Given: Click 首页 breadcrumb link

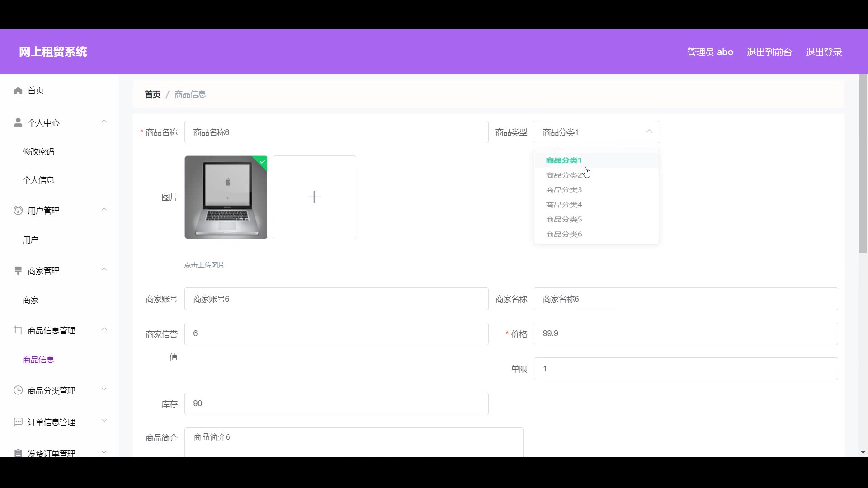Looking at the screenshot, I should pos(152,94).
